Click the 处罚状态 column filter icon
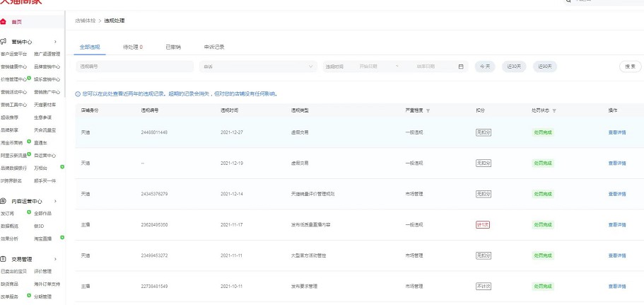 click(x=554, y=110)
